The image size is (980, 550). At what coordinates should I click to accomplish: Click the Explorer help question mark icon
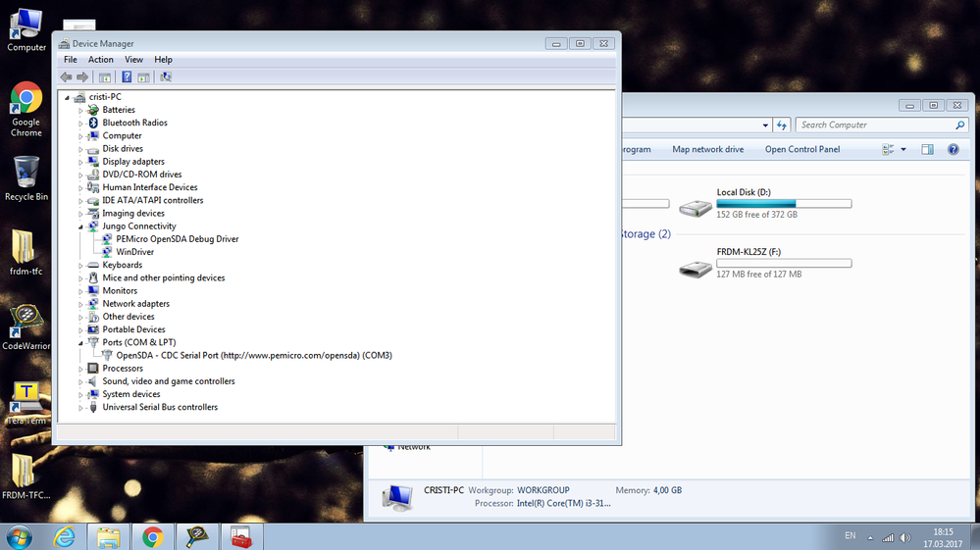click(954, 149)
